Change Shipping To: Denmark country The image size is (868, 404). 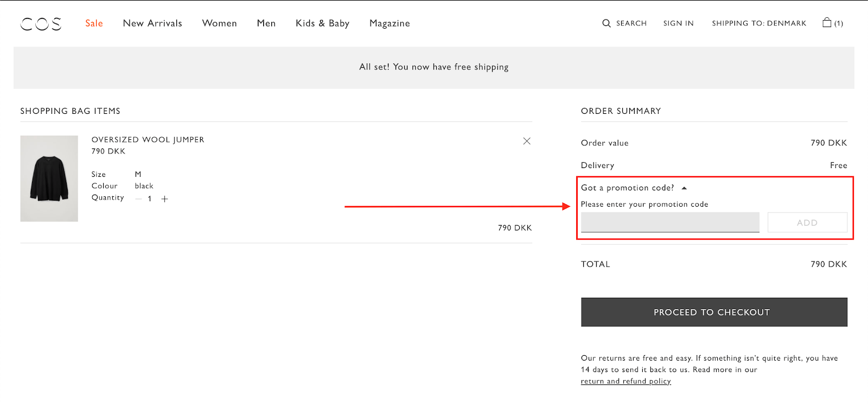[x=759, y=23]
